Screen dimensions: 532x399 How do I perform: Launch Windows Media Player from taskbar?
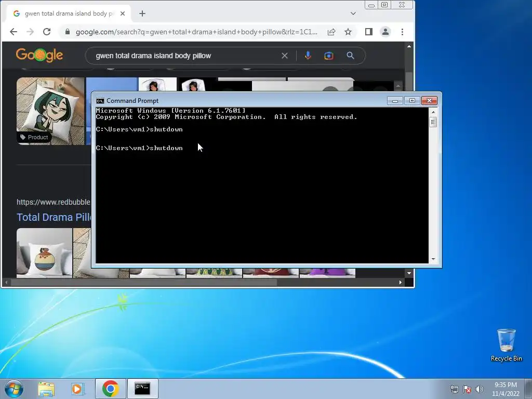77,389
